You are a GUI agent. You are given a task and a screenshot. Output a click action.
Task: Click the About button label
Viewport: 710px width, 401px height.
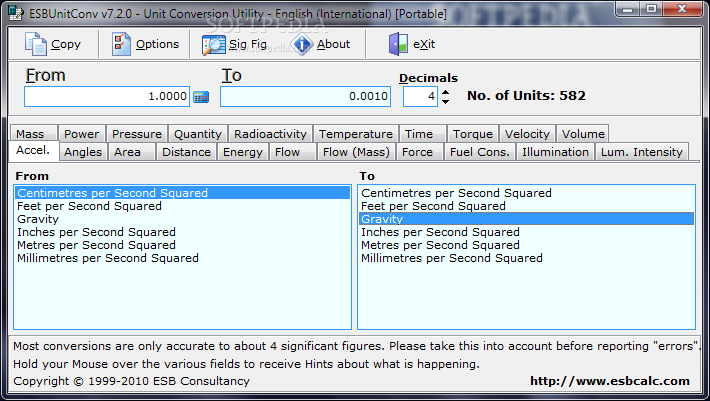tap(333, 44)
